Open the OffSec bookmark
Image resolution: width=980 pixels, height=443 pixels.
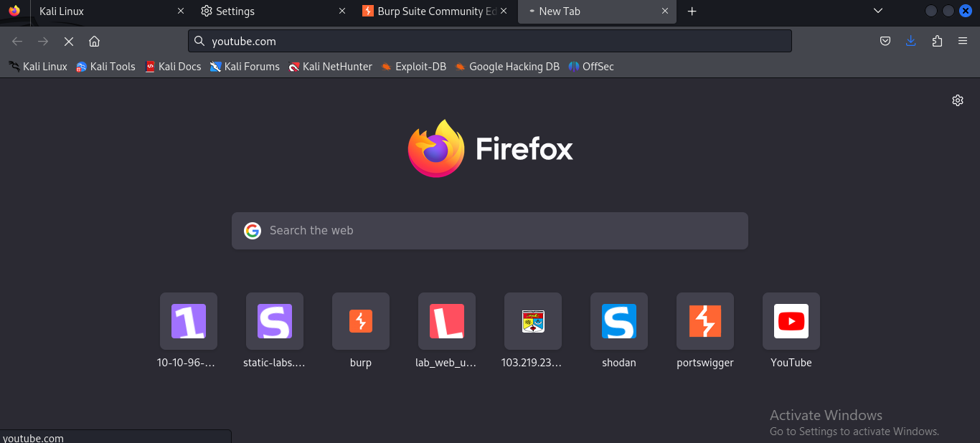click(591, 67)
